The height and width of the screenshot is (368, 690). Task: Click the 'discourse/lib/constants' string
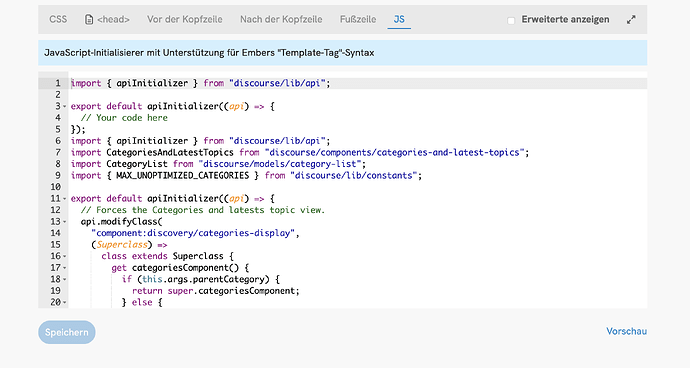(353, 175)
